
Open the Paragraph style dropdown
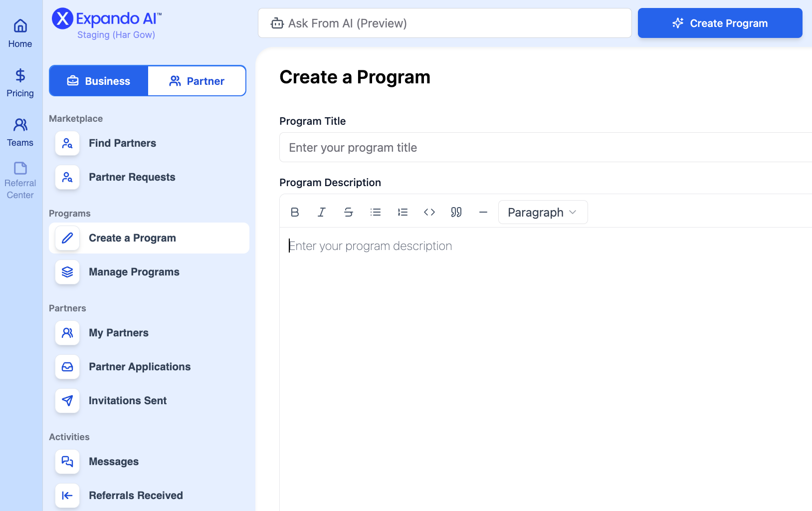[x=543, y=212]
